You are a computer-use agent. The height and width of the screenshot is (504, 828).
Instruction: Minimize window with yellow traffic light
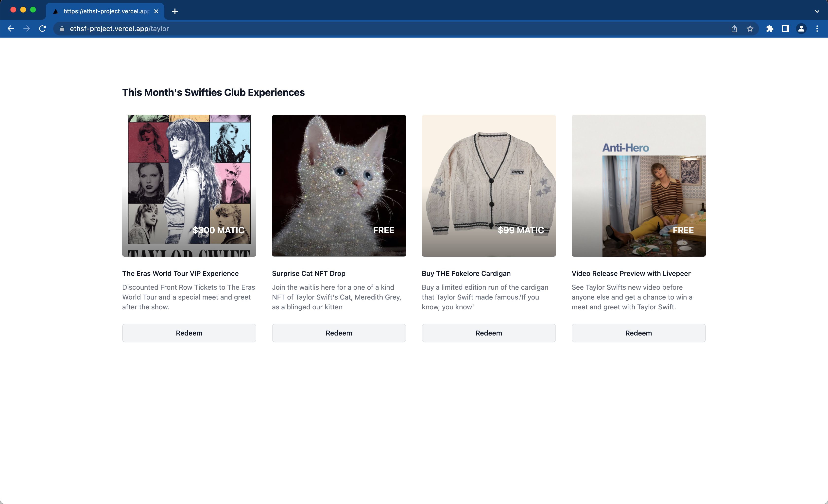[x=23, y=10]
